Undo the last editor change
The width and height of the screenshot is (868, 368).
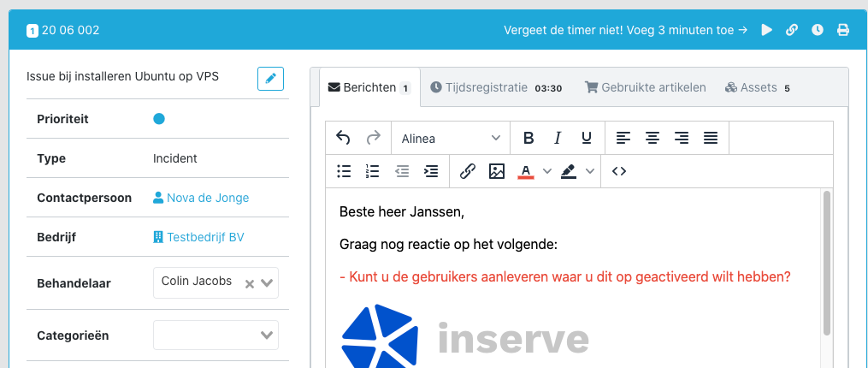point(343,138)
